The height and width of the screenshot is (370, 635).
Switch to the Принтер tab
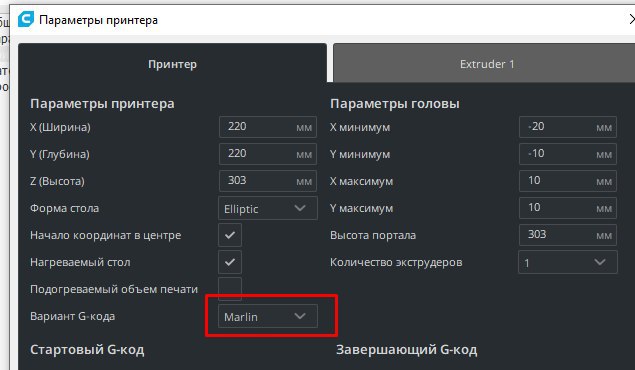pos(173,63)
